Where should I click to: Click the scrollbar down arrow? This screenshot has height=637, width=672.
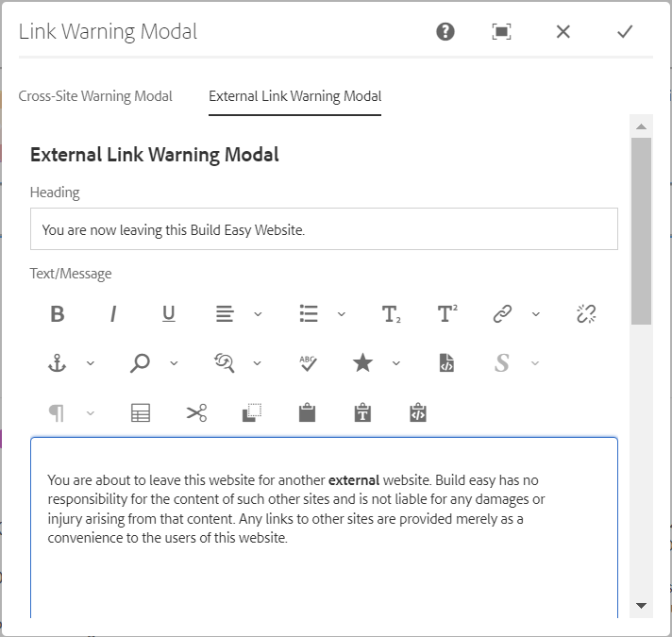(x=641, y=605)
